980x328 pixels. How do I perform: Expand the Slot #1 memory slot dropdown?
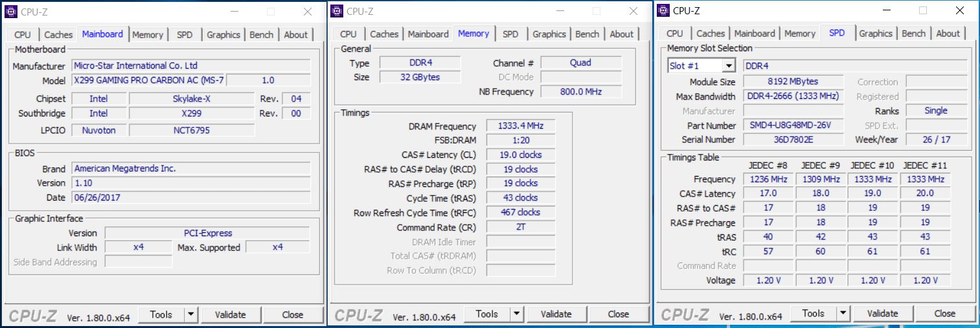[729, 66]
